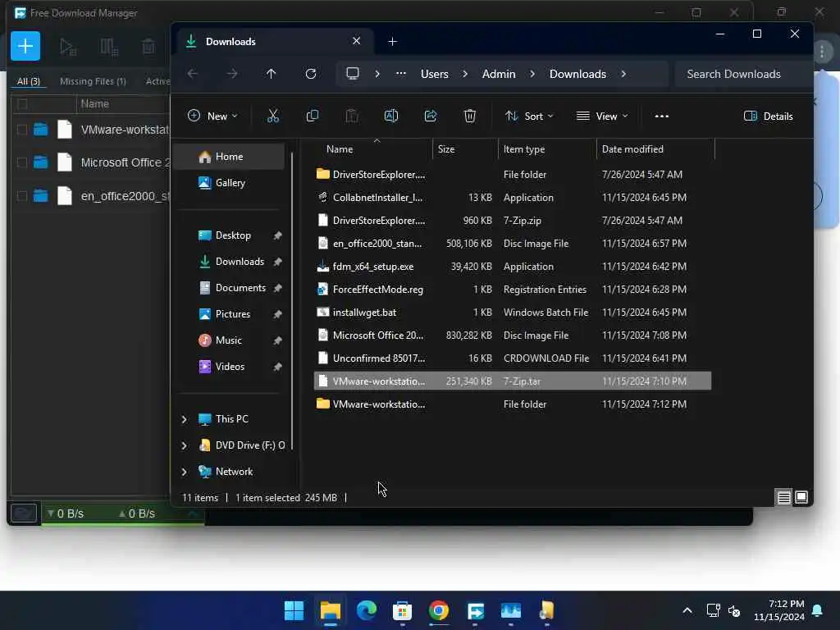Go back with the Explorer back arrow
The image size is (840, 630).
pyautogui.click(x=193, y=73)
